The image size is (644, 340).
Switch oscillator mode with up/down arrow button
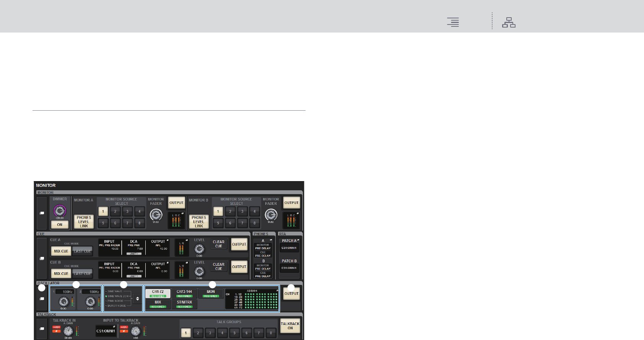tap(138, 299)
